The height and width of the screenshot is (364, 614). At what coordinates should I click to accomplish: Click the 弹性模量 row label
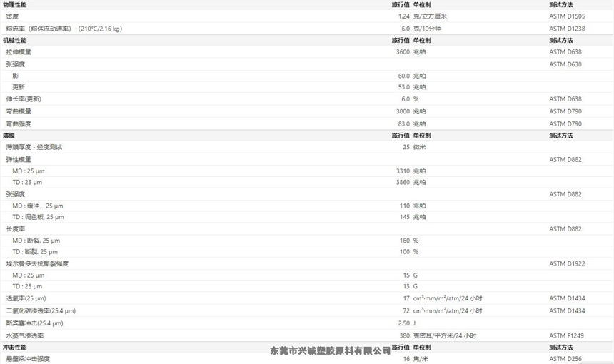coord(19,159)
